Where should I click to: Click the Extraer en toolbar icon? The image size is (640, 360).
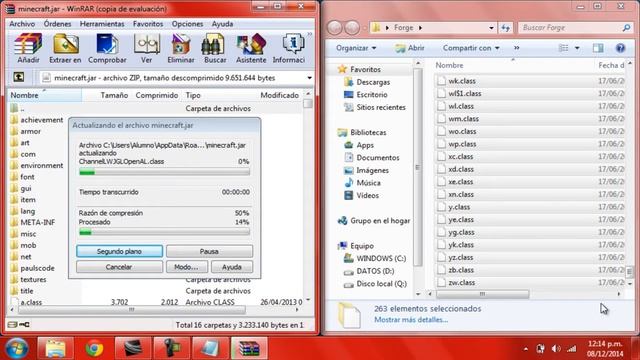click(x=65, y=49)
